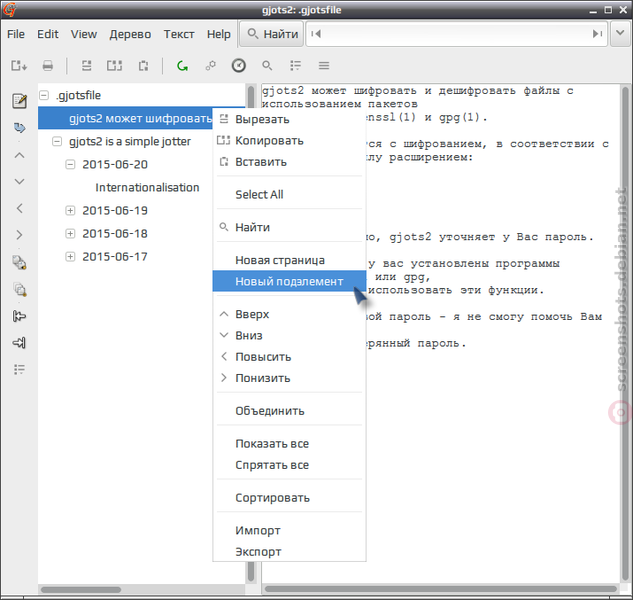The width and height of the screenshot is (633, 600).
Task: Expand the 2015-06-17 tree node
Action: [70, 256]
